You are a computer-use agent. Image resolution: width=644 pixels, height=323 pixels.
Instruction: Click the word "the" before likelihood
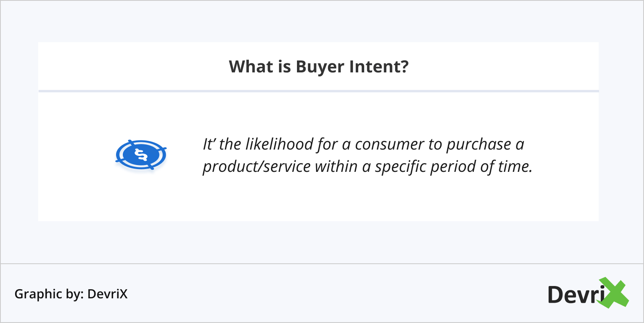230,144
